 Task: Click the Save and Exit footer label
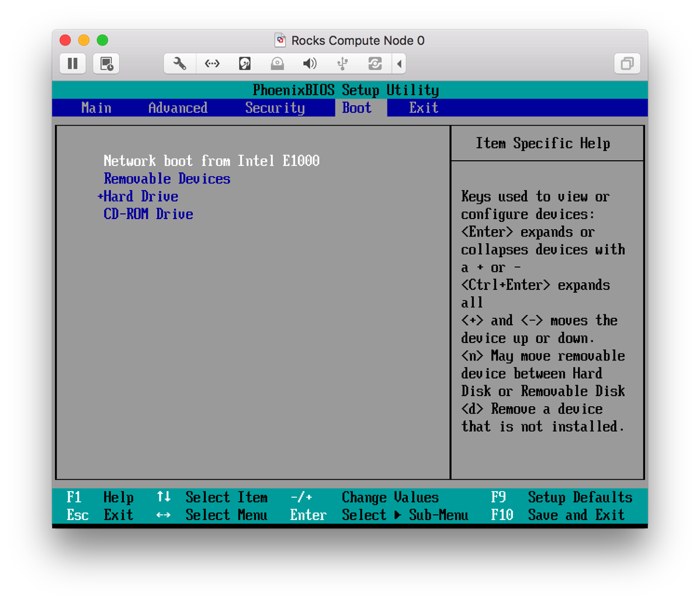point(576,515)
